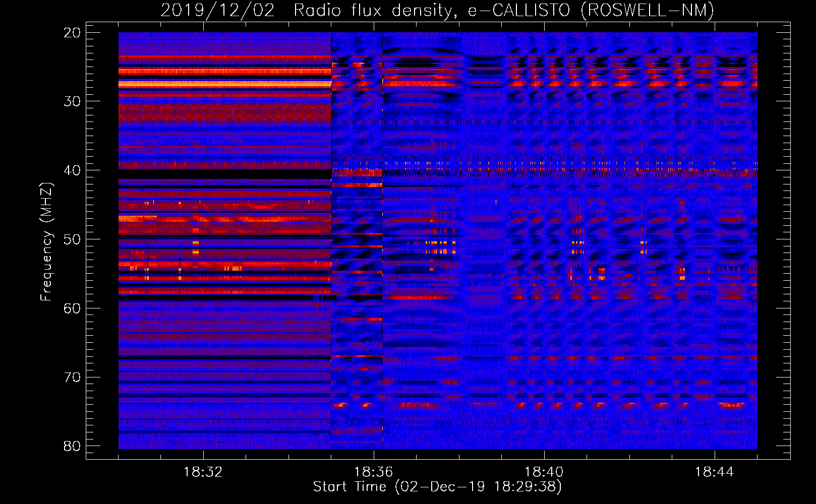The height and width of the screenshot is (504, 816).
Task: Select the 50 frequency tick label
Action: pyautogui.click(x=73, y=239)
